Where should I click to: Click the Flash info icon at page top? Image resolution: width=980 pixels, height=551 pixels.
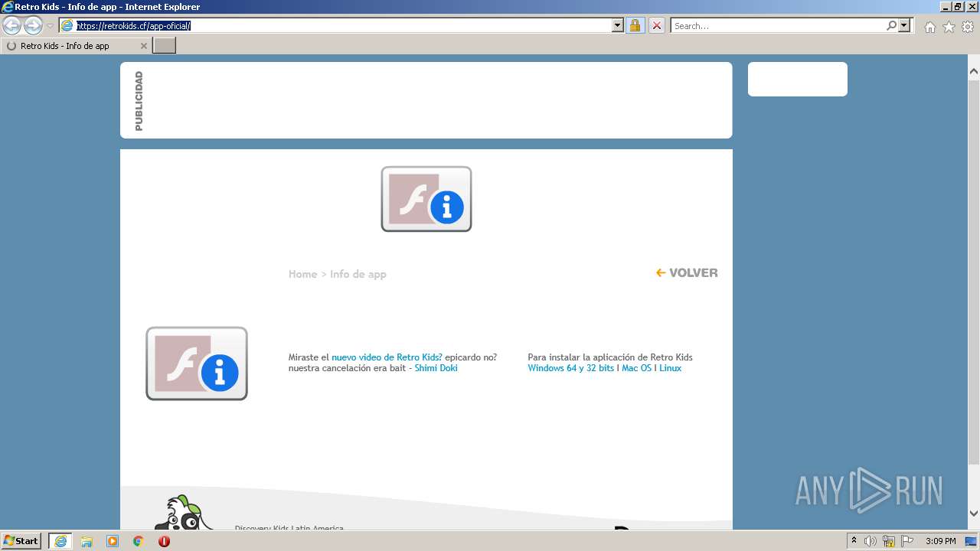pyautogui.click(x=426, y=199)
